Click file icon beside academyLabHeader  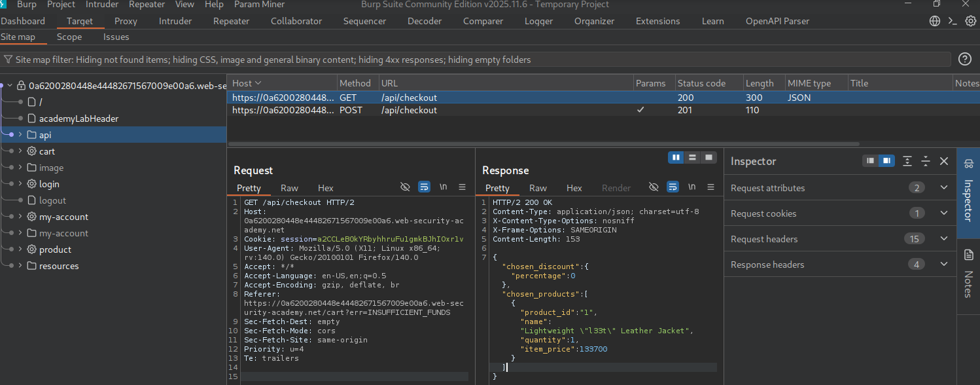pos(31,119)
